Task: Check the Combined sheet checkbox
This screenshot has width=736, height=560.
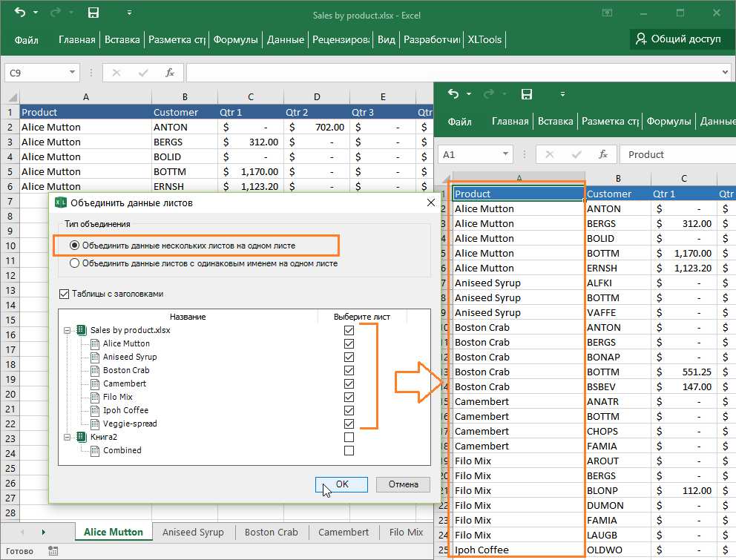Action: point(349,450)
